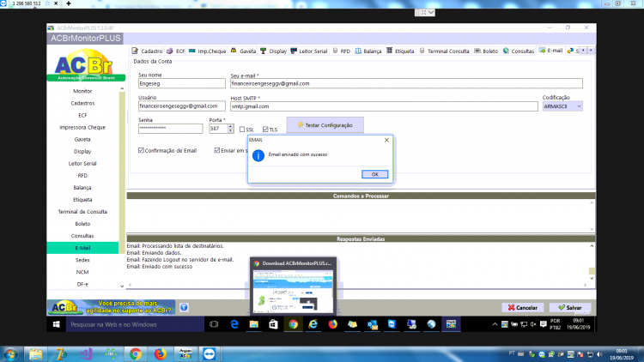Open Task View in remote taskbar
Viewport: 644px width, 362px height.
pos(214,324)
